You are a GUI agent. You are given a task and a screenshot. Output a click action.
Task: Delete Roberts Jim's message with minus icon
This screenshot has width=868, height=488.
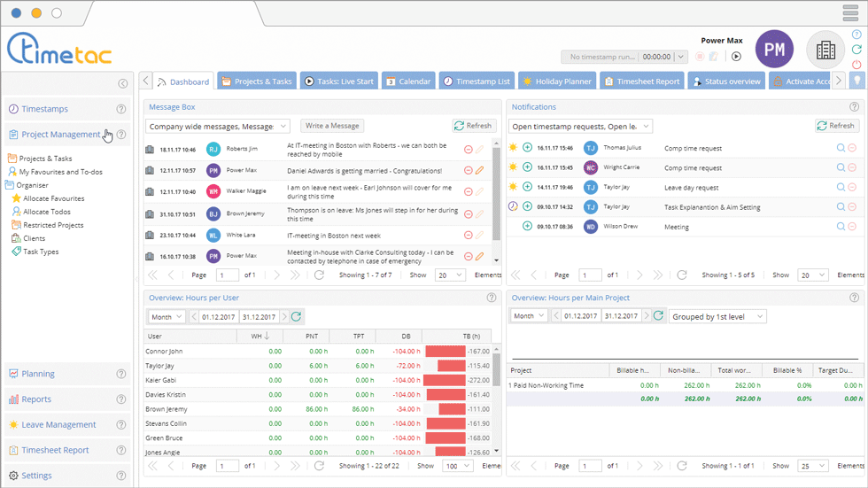click(469, 149)
